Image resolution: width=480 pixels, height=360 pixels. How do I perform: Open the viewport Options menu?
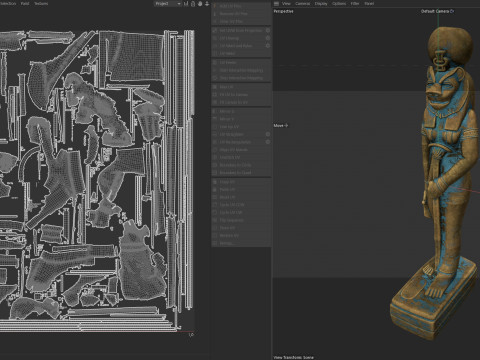point(339,3)
